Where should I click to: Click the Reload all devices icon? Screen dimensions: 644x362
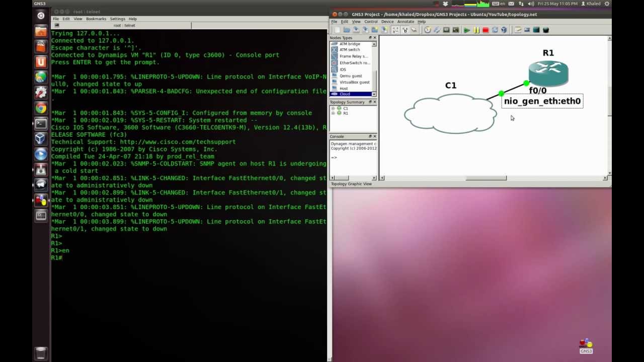(495, 30)
